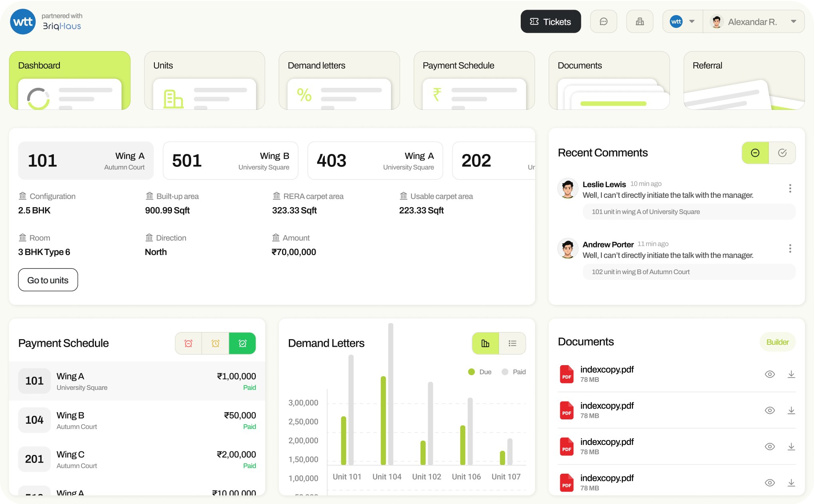
Task: Open the chat messages icon in header
Action: pos(603,22)
